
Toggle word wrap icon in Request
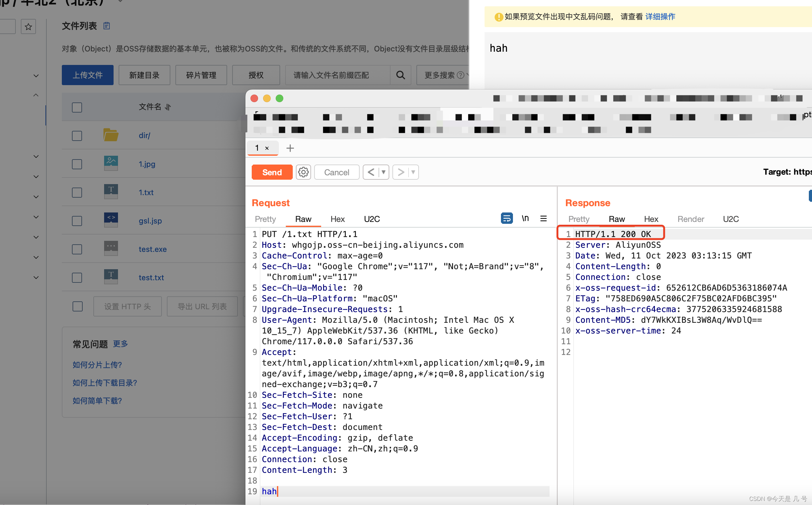(507, 218)
